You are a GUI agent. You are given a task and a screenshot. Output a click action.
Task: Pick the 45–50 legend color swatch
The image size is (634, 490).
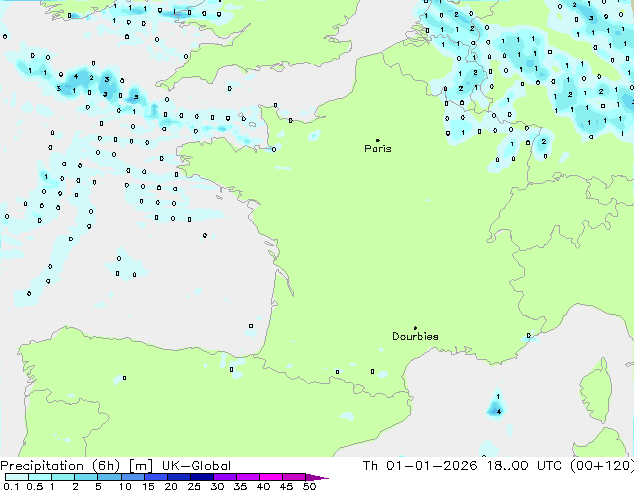click(294, 477)
